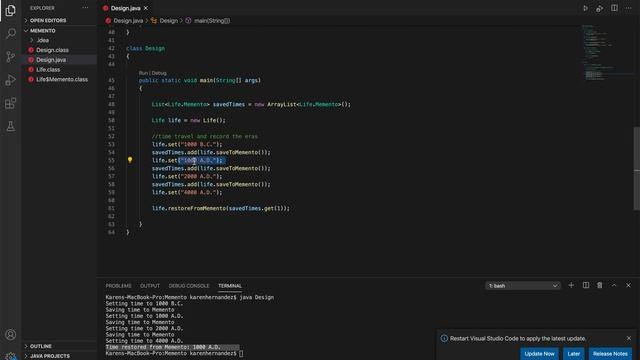Open Life$Memento.class in the file tree

click(x=62, y=79)
